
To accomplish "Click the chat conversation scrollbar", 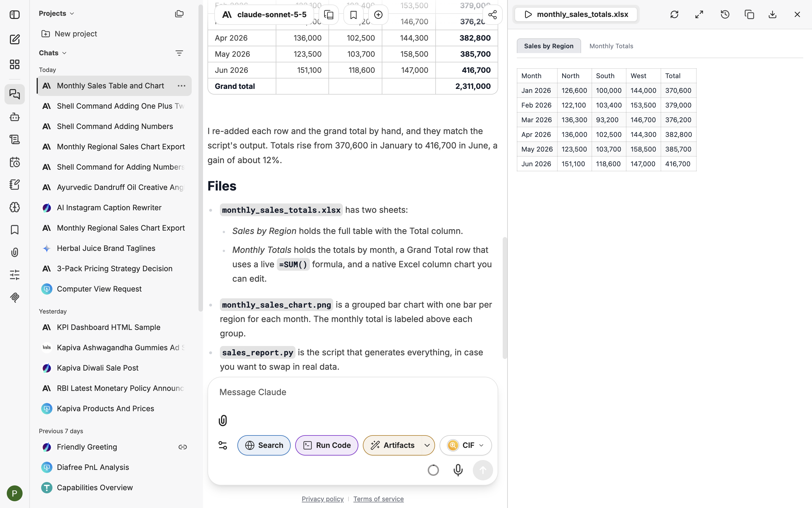I will pyautogui.click(x=504, y=298).
